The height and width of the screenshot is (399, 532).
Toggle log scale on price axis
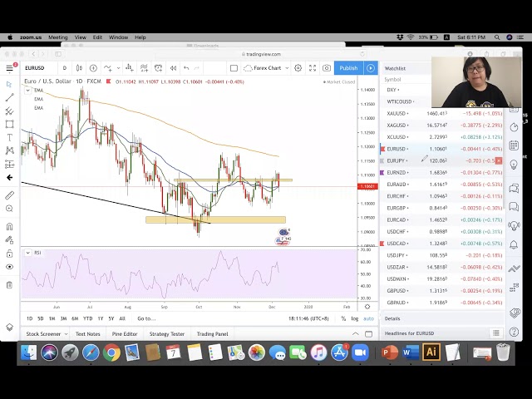355,318
